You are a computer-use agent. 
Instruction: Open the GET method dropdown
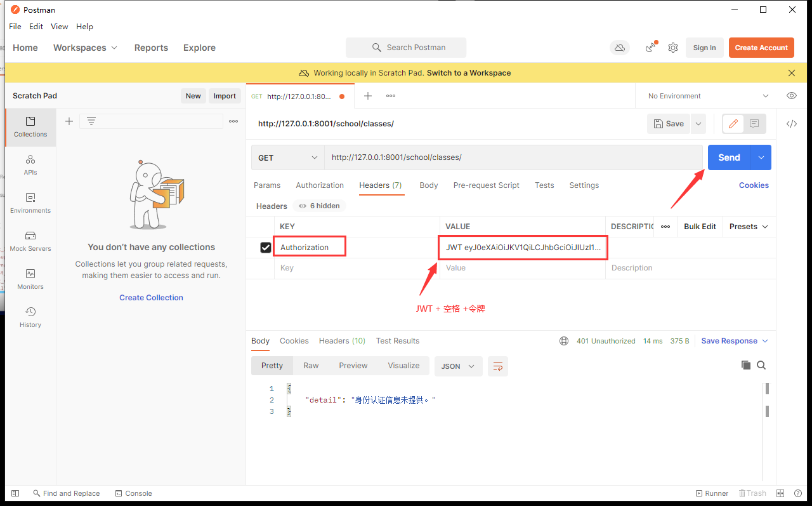[287, 157]
